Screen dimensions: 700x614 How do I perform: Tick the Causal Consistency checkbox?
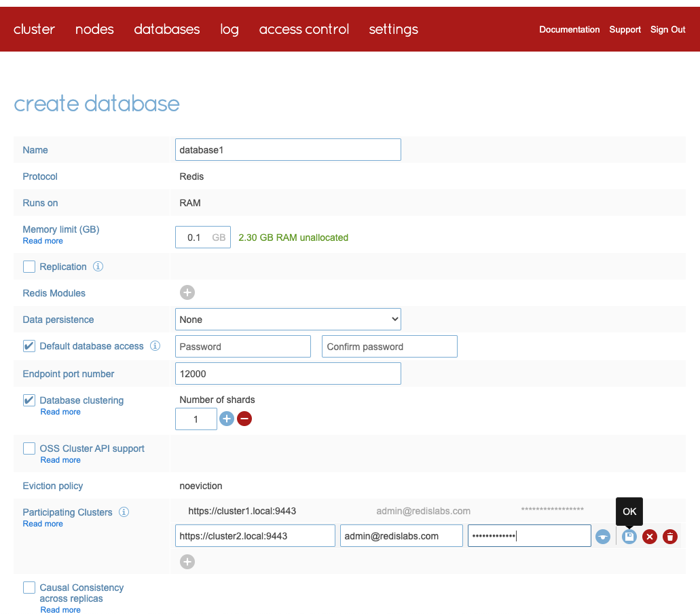tap(29, 588)
